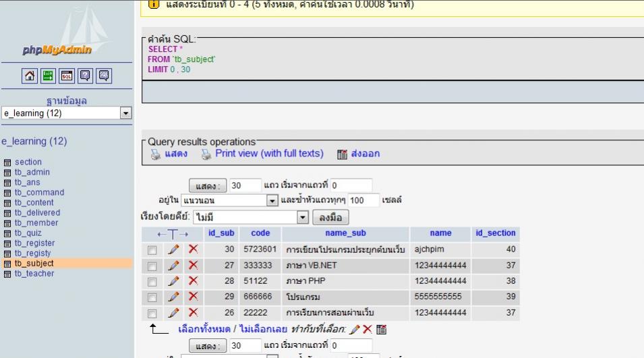Open the SQL query window icon
644x358 pixels.
(67, 76)
